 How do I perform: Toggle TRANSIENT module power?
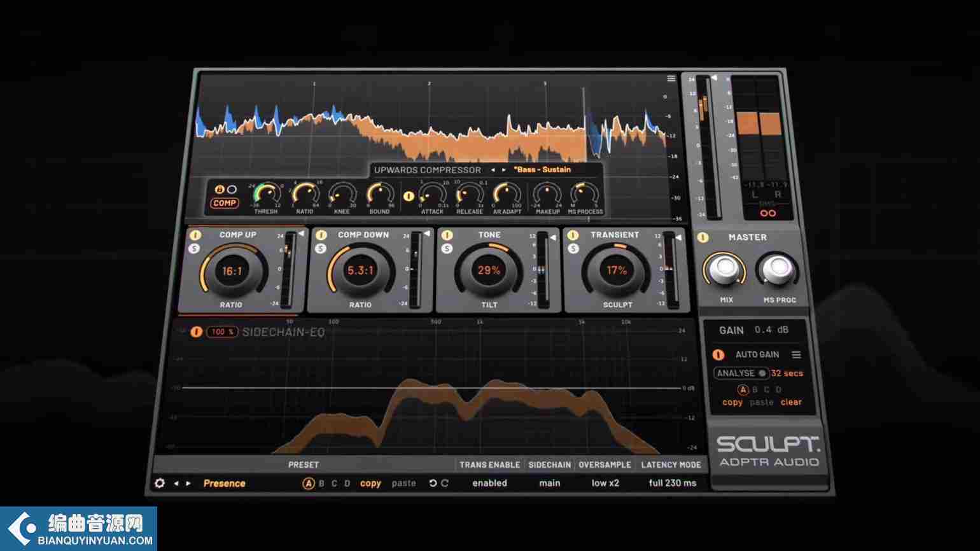pyautogui.click(x=573, y=235)
